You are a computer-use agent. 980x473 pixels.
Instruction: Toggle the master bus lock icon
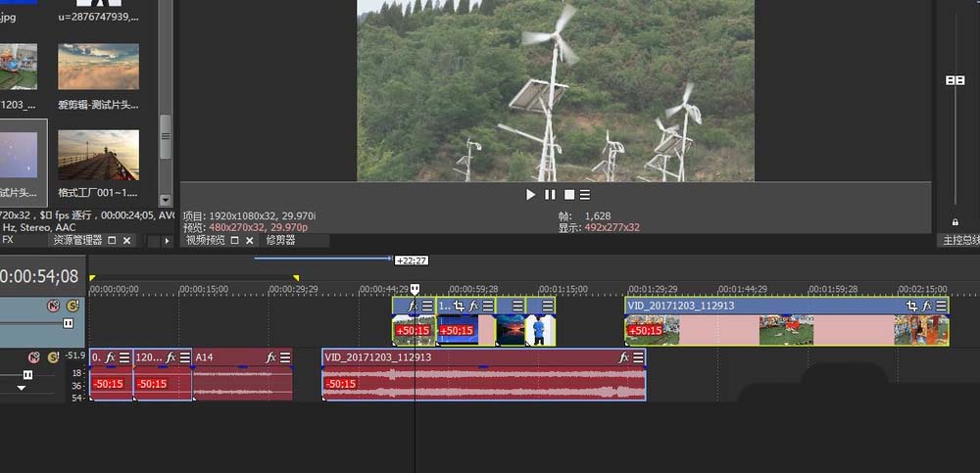pyautogui.click(x=955, y=222)
